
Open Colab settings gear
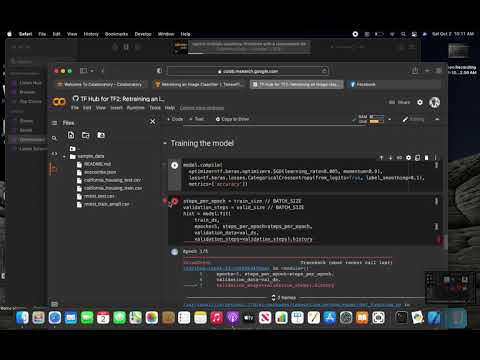(420, 102)
